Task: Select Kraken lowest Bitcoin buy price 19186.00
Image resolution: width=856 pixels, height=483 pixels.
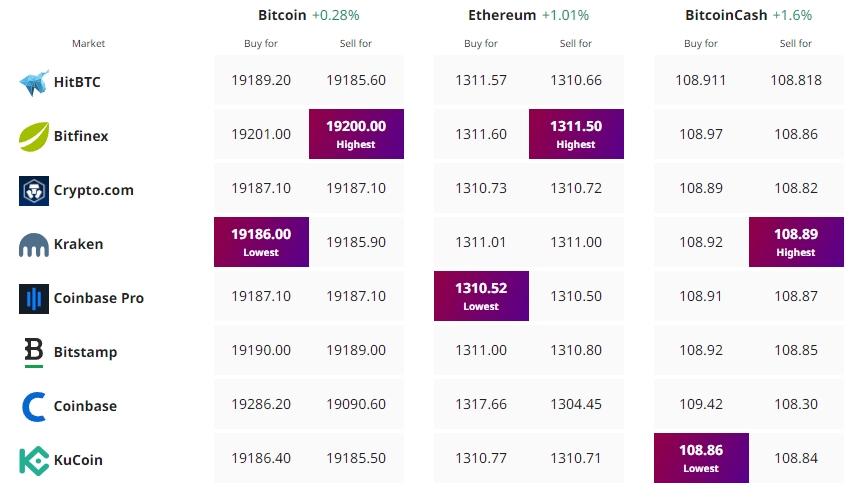Action: (261, 242)
